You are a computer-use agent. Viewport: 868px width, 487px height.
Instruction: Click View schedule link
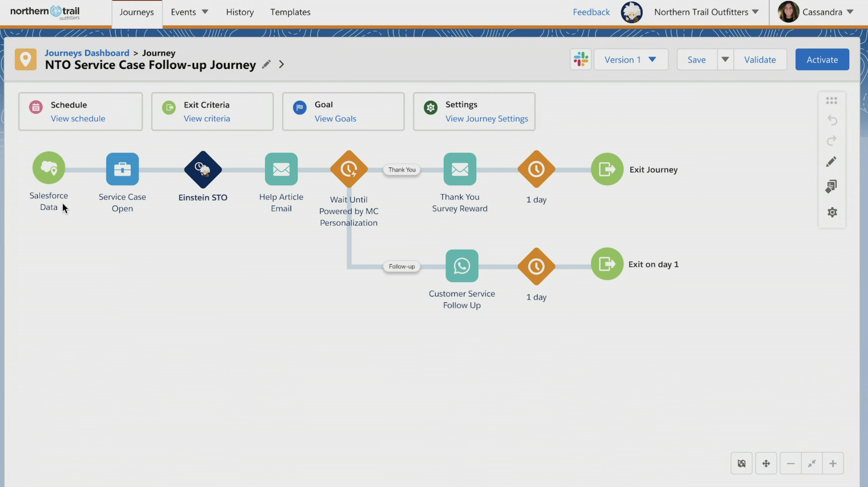point(78,119)
